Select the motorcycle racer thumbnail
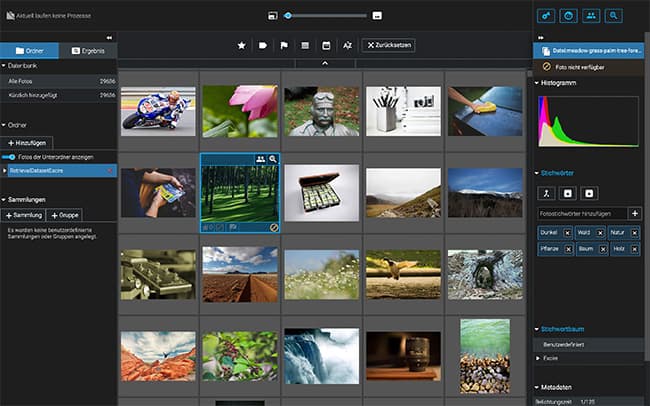Viewport: 650px width, 406px height. point(158,112)
